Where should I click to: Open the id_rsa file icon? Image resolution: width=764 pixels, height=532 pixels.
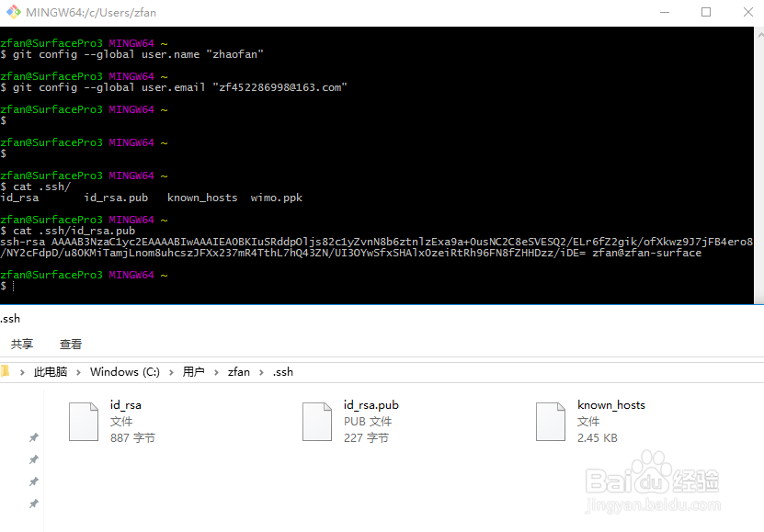tap(84, 422)
